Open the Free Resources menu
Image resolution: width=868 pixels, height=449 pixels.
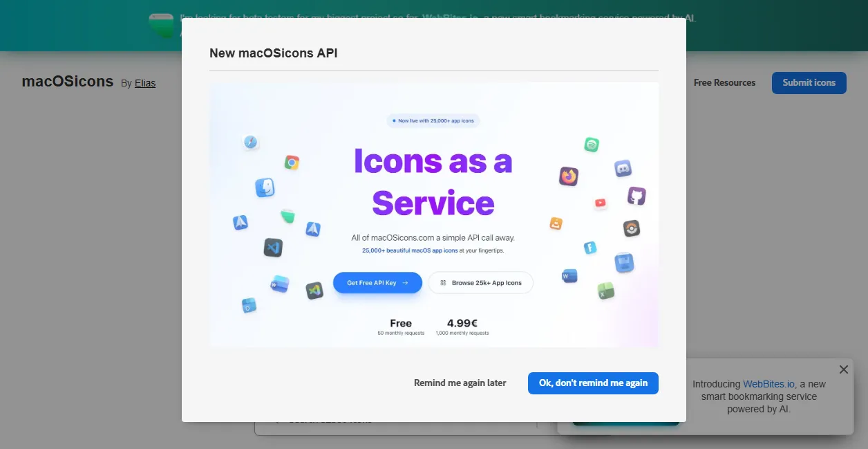[x=724, y=82]
